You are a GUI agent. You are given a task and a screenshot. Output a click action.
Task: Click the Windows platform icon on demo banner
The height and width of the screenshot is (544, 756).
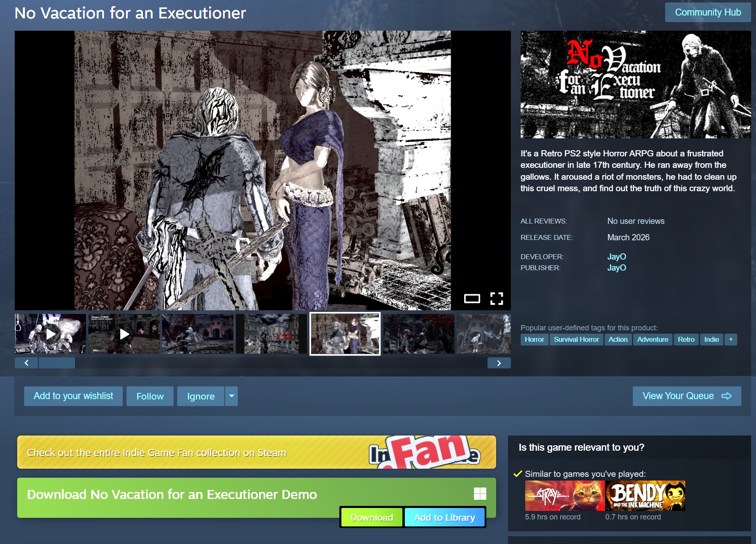480,494
